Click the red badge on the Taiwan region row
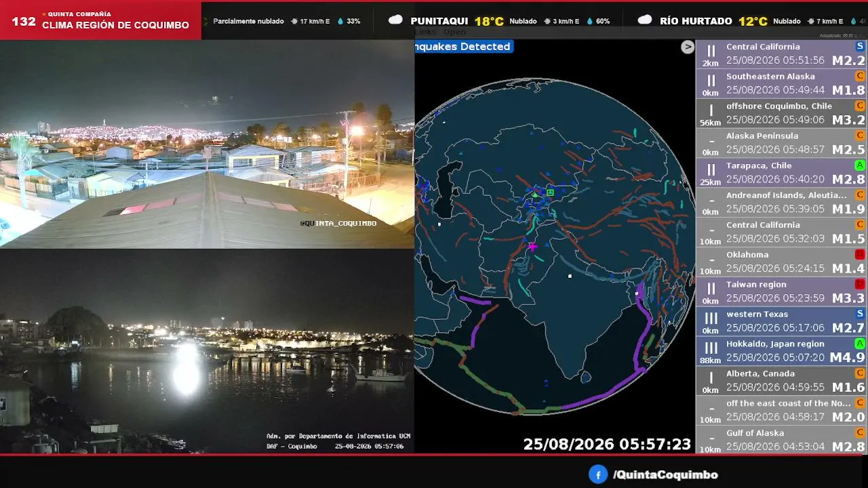Image resolution: width=868 pixels, height=488 pixels. point(860,285)
